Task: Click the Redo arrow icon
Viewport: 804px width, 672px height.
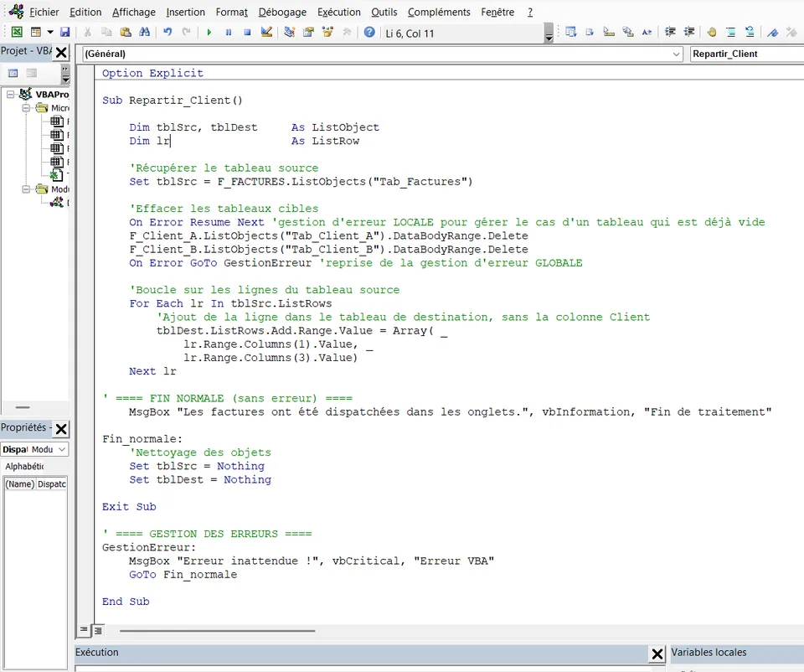Action: click(x=186, y=32)
